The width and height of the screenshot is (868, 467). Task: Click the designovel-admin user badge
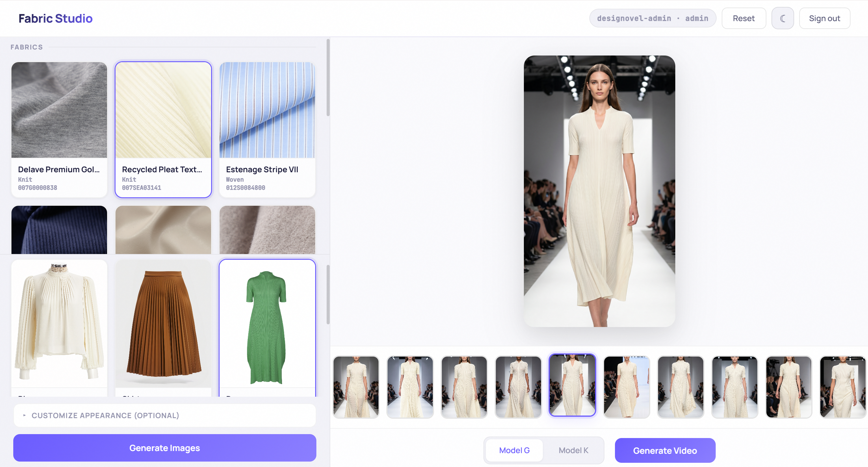pos(652,18)
